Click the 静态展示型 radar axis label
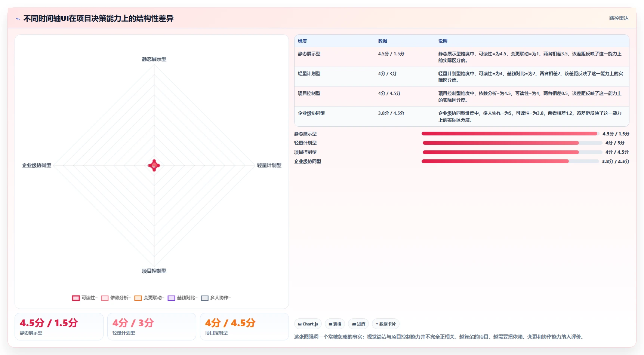 [154, 59]
